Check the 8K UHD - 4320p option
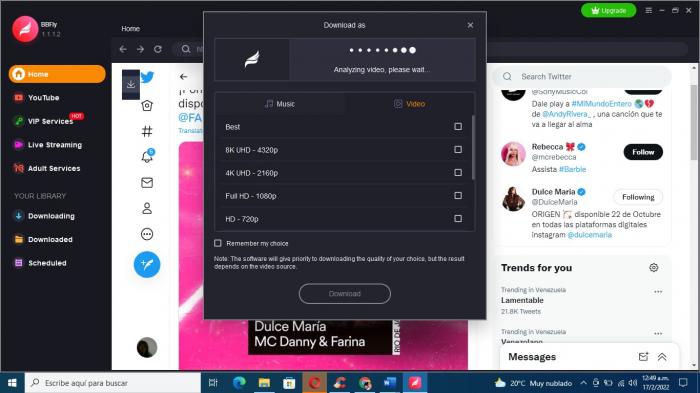Screen dimensions: 700x393 (458, 150)
